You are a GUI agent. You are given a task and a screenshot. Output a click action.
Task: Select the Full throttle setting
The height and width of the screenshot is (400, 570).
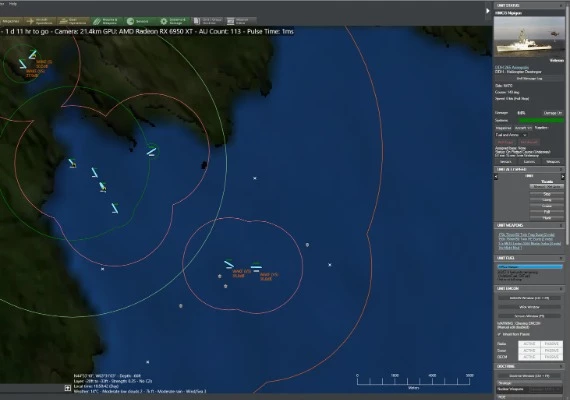[547, 212]
